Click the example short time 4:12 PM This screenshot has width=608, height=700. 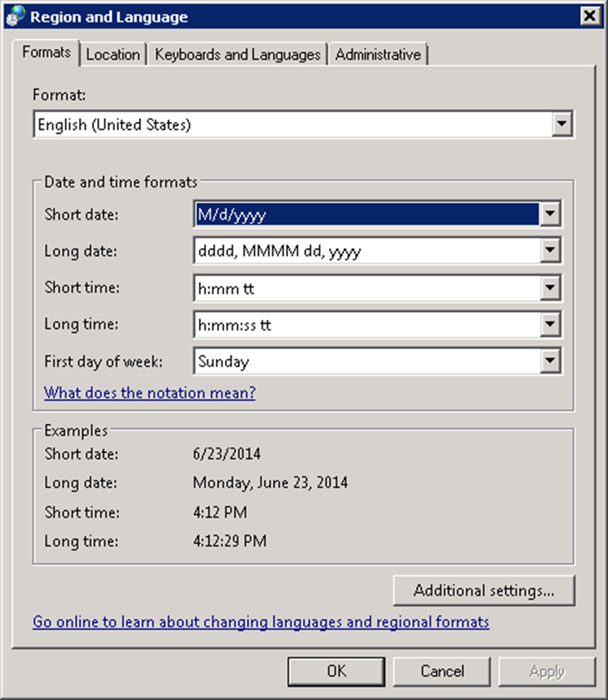(x=220, y=512)
